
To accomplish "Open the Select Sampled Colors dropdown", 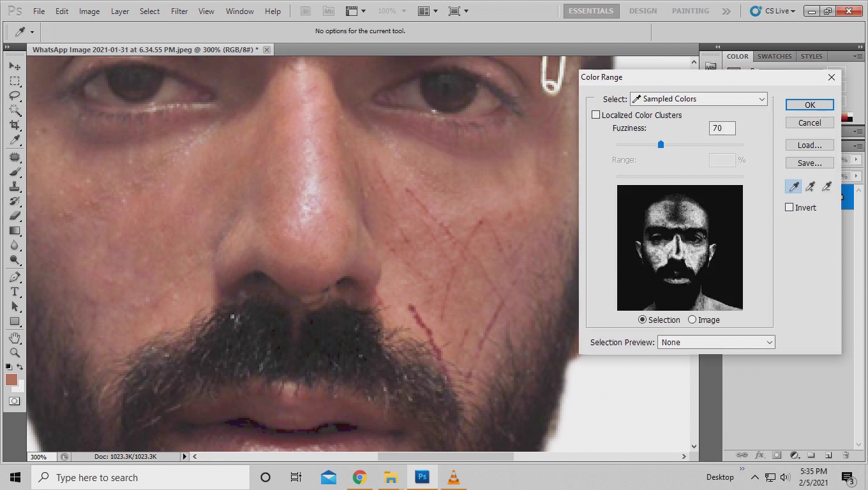I will (698, 99).
